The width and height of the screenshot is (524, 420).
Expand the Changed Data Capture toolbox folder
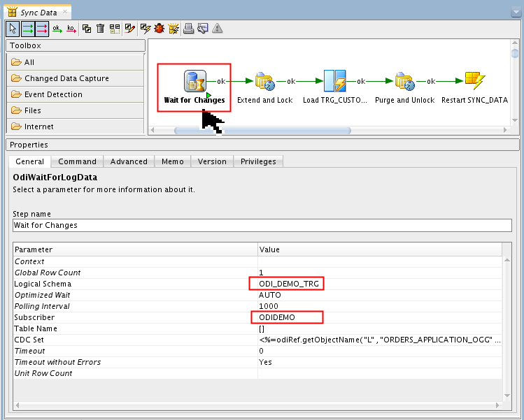point(76,78)
